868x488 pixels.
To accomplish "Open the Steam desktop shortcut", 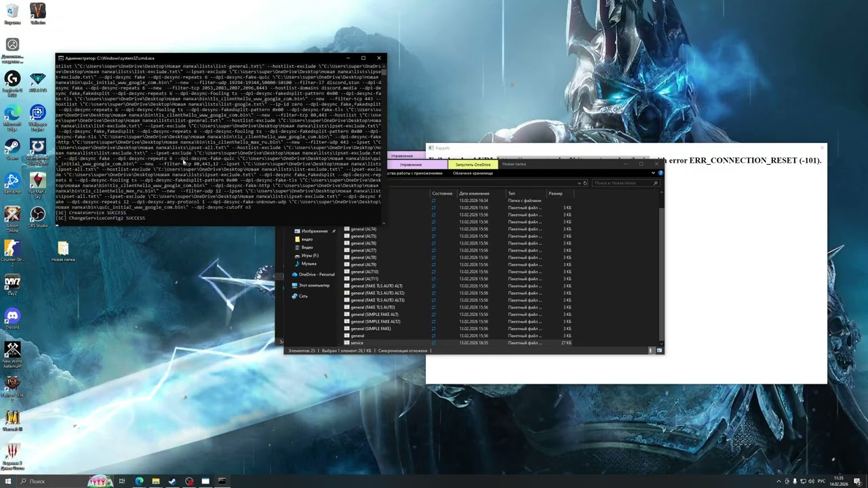I will [x=12, y=149].
